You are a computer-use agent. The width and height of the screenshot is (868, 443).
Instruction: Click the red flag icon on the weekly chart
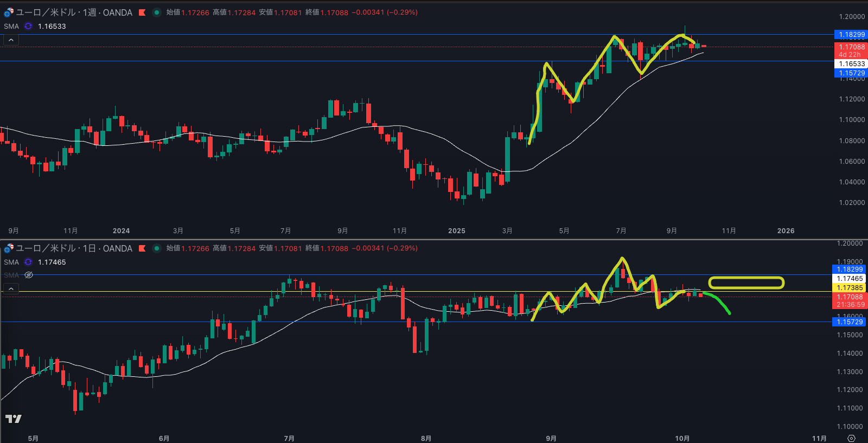pos(142,12)
